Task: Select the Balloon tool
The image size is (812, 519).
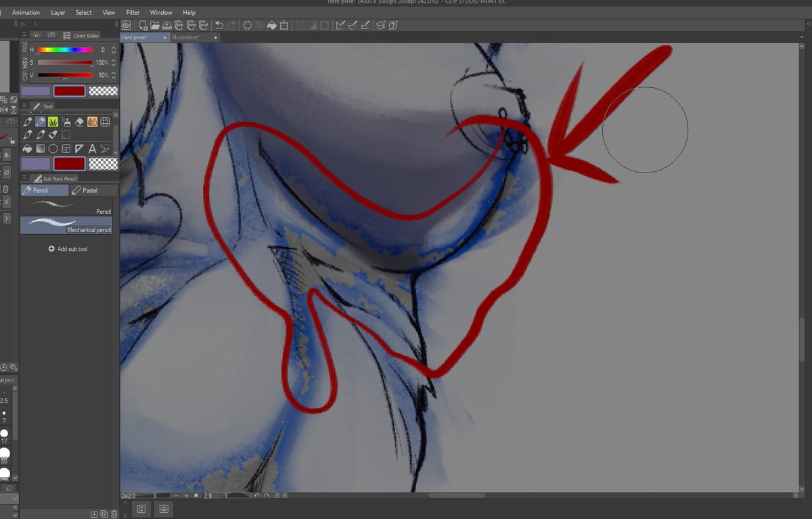Action: click(x=105, y=149)
